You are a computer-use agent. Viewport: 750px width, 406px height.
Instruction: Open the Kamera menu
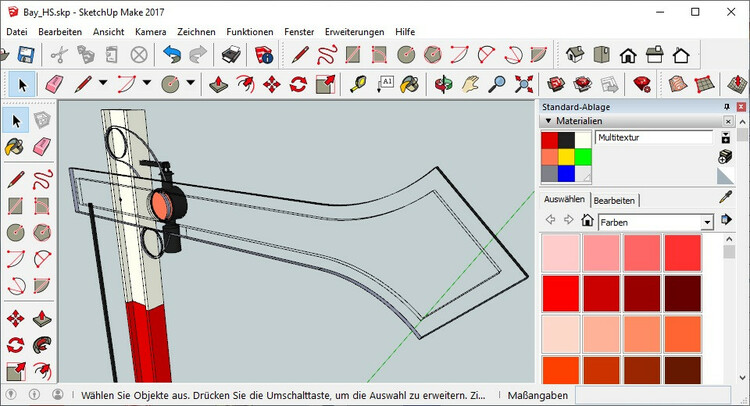[x=150, y=31]
